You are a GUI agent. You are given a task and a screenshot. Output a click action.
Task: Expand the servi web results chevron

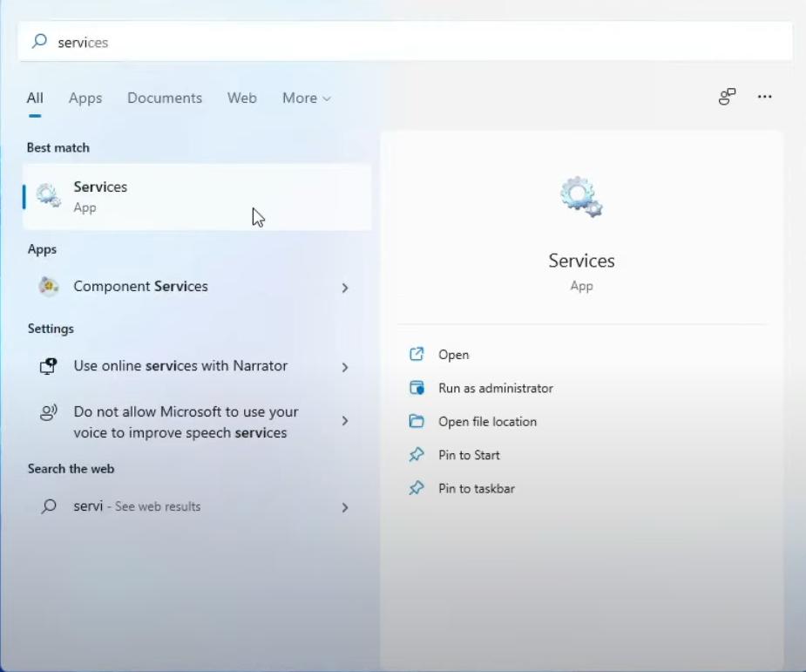pyautogui.click(x=345, y=507)
